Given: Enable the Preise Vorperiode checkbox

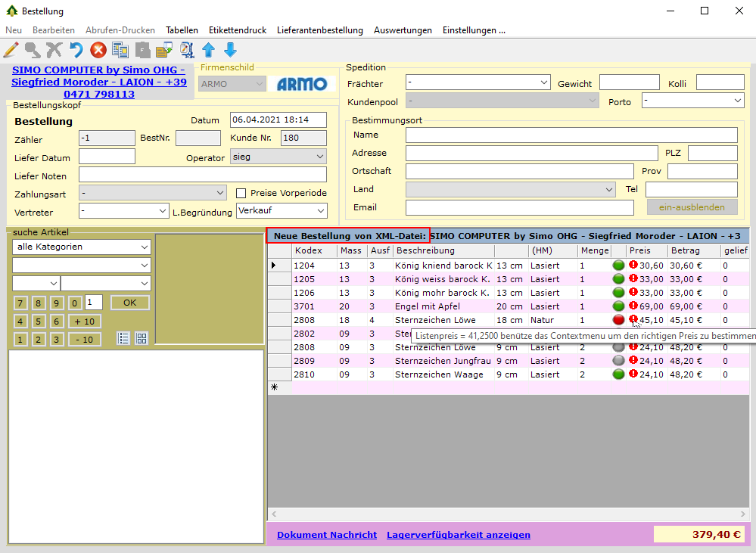Looking at the screenshot, I should coord(241,193).
